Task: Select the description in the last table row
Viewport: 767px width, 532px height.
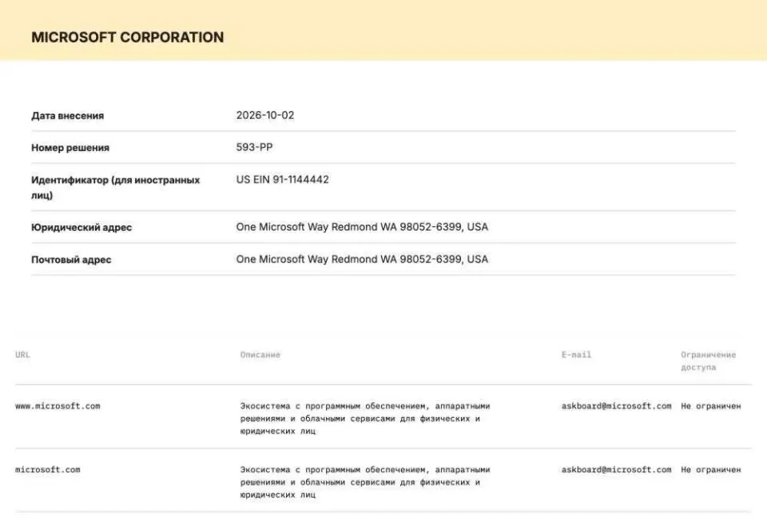Action: 365,482
